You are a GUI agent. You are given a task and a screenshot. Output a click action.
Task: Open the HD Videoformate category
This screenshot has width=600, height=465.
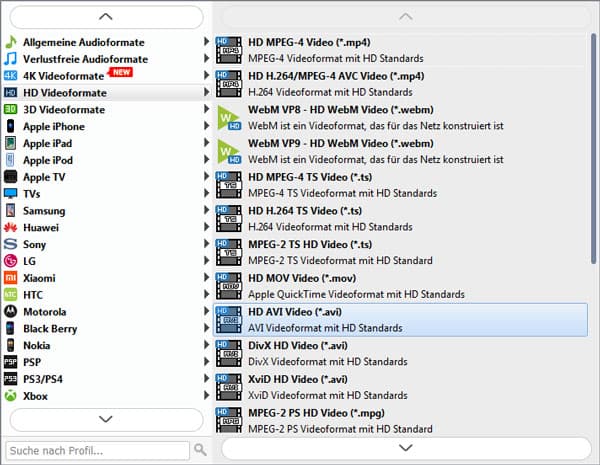(x=64, y=93)
